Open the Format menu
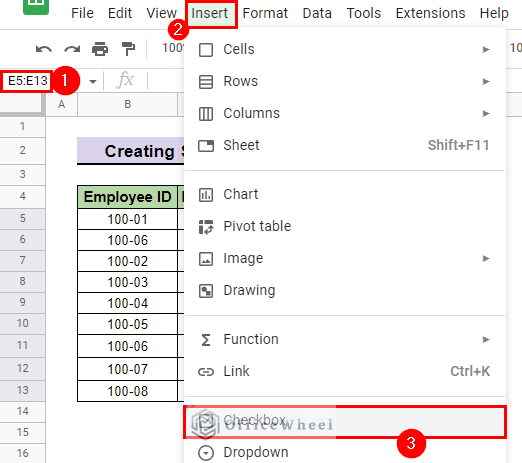The height and width of the screenshot is (463, 522). (x=265, y=13)
